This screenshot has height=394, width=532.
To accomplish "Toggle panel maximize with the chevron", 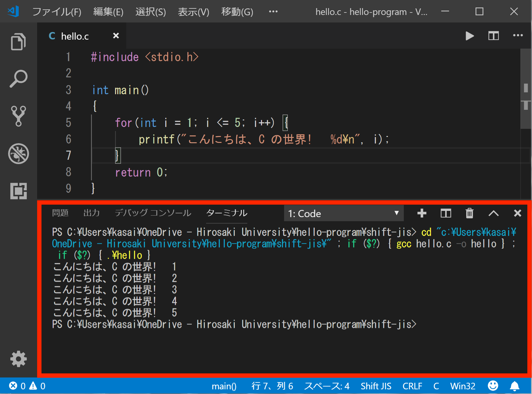I will point(493,213).
